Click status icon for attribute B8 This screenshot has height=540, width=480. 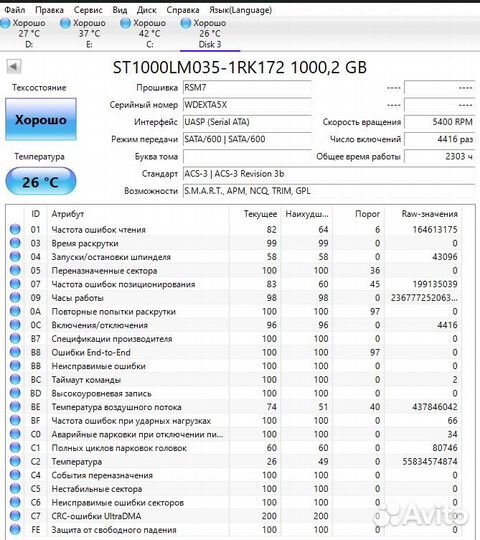pyautogui.click(x=15, y=352)
